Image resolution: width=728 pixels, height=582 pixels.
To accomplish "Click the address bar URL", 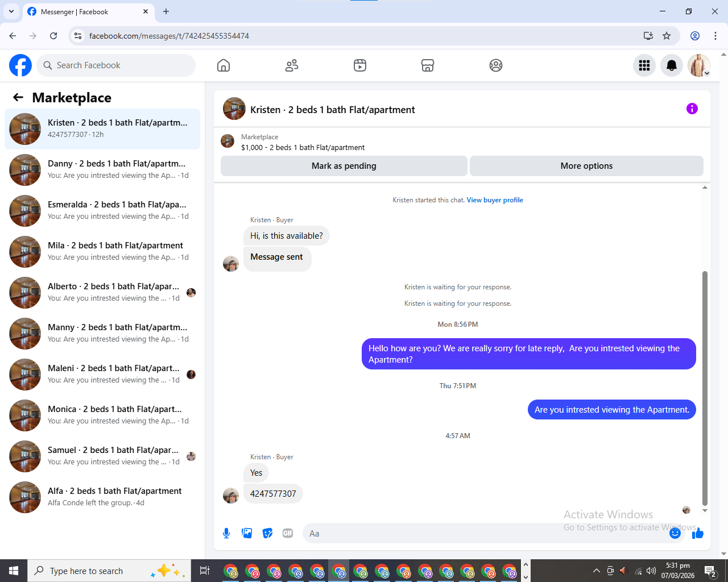I will pos(169,36).
